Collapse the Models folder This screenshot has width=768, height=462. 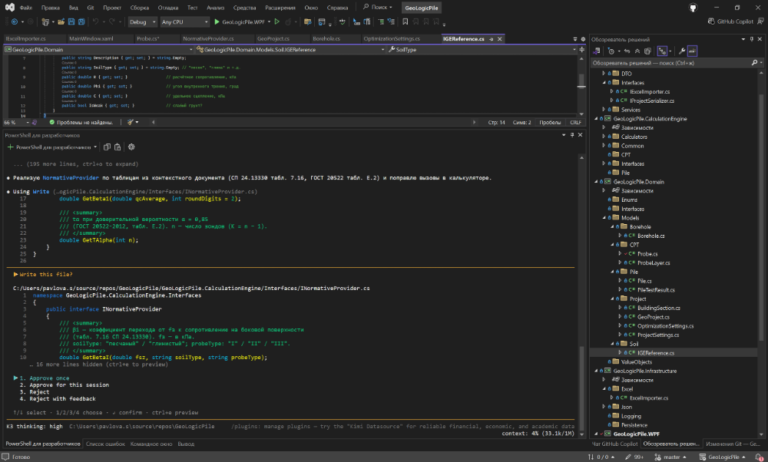point(603,218)
